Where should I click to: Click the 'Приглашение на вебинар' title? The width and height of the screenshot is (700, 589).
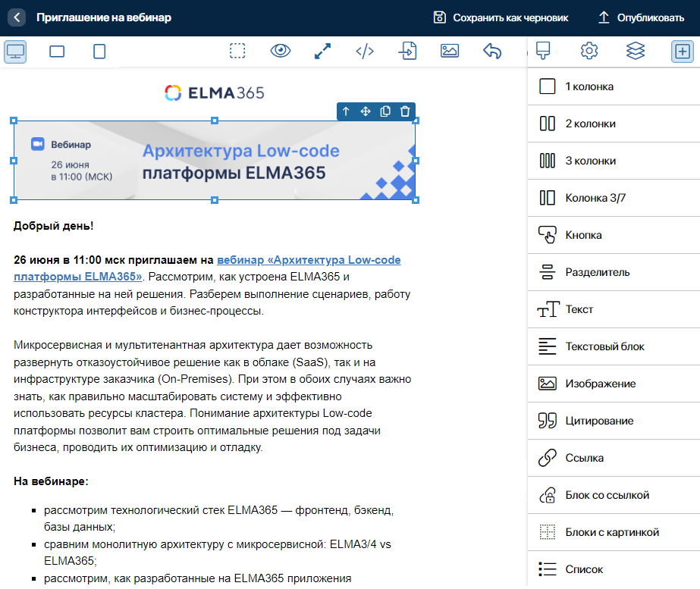pos(104,18)
